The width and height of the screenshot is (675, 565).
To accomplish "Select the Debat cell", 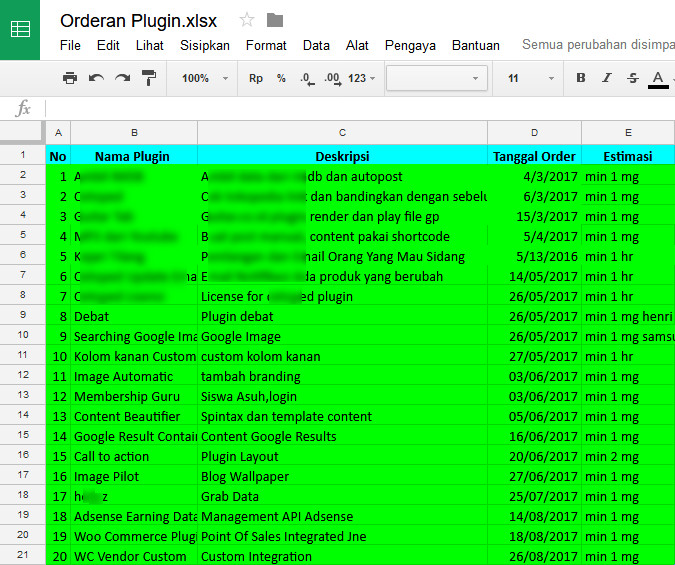I will [x=134, y=317].
